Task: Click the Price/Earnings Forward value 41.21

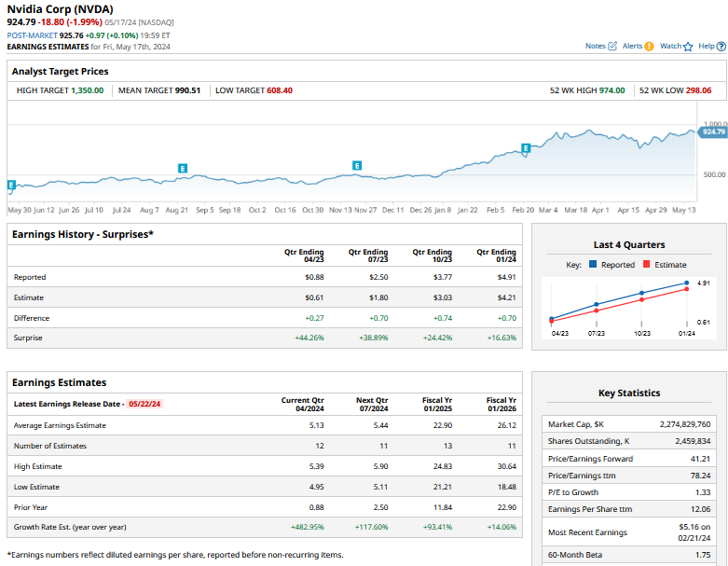Action: click(x=701, y=459)
